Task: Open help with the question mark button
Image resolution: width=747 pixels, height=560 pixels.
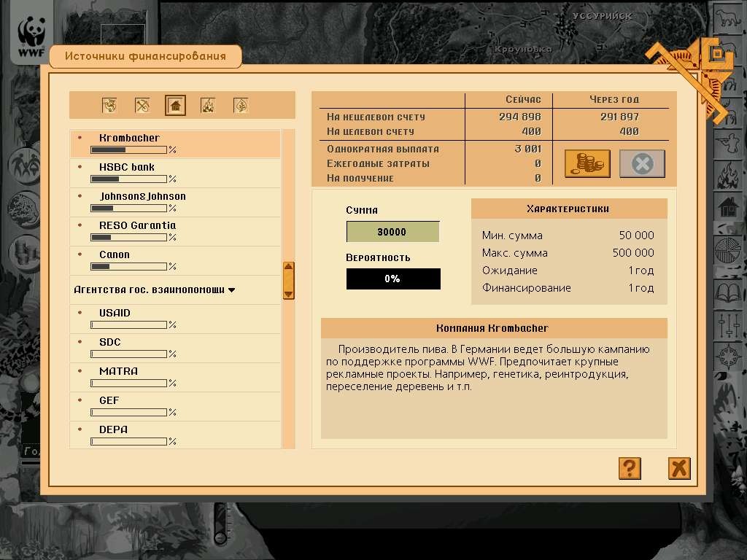Action: click(x=630, y=468)
